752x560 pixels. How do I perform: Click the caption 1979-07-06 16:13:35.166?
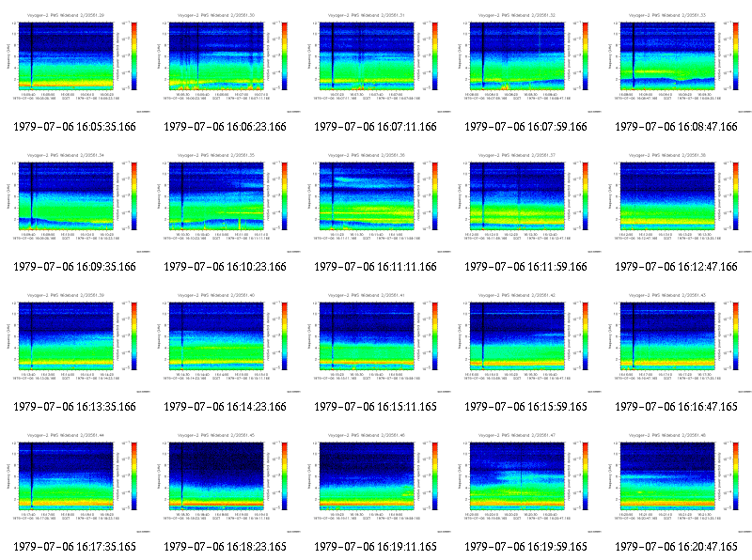point(75,407)
